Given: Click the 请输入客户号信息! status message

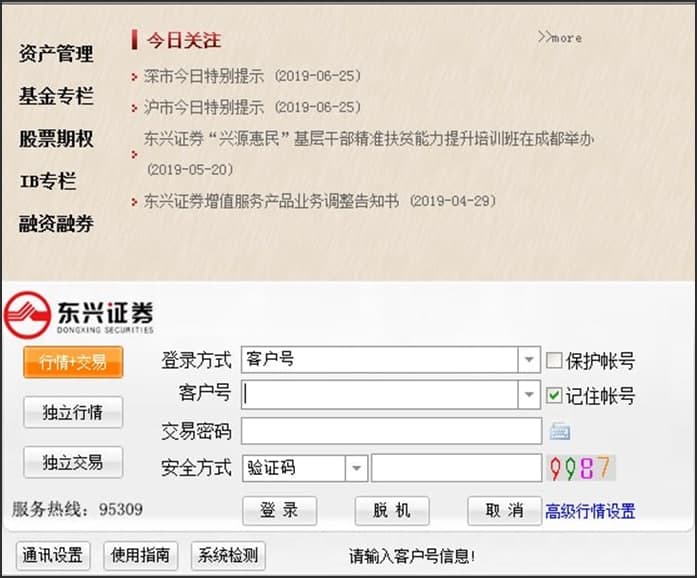Looking at the screenshot, I should [x=412, y=556].
